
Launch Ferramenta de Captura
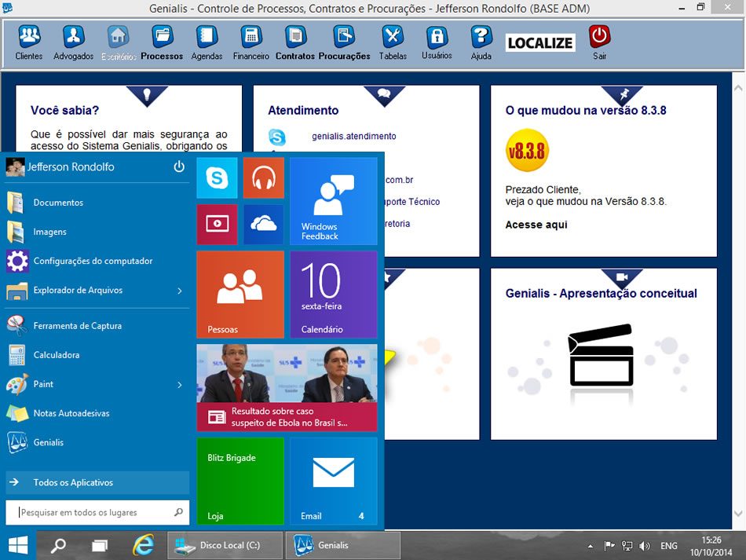97,326
